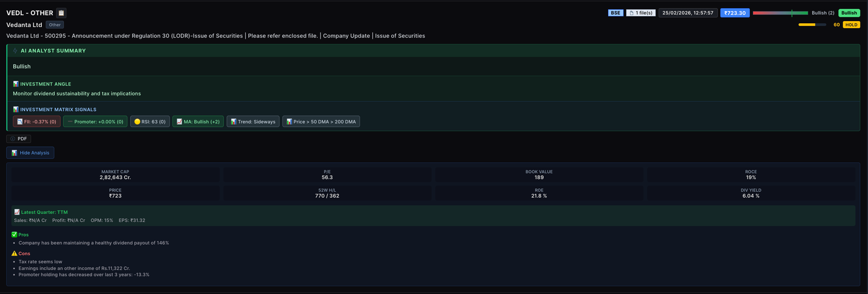Image resolution: width=868 pixels, height=294 pixels.
Task: Click the announcement under Regulation 30 description
Action: click(216, 36)
